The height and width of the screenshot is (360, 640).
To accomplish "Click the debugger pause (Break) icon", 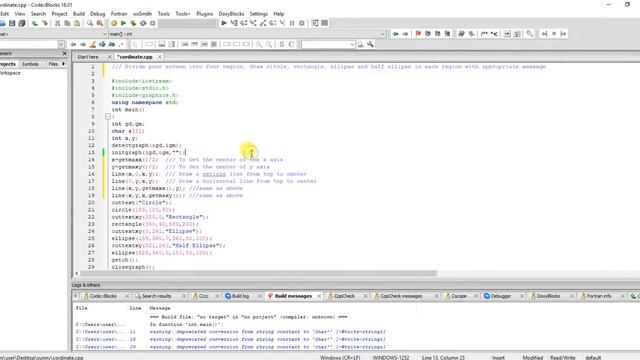I will (x=292, y=23).
